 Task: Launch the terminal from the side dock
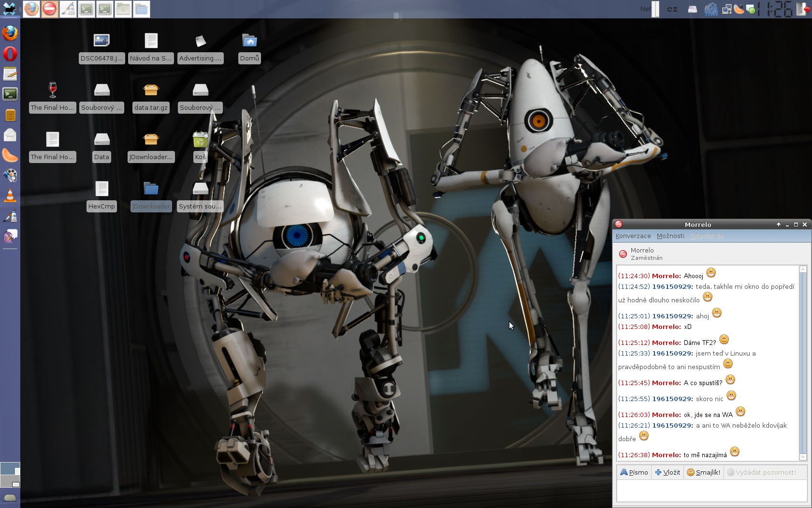pyautogui.click(x=10, y=94)
